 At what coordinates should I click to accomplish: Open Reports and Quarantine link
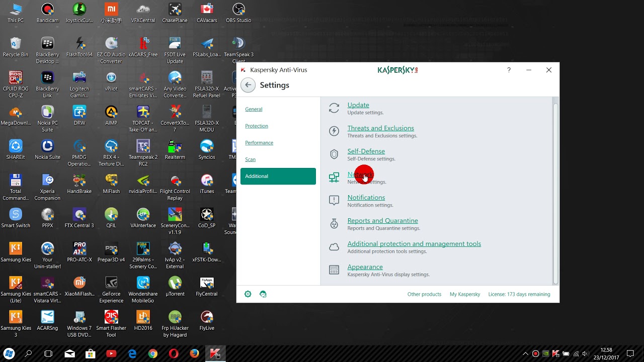[x=382, y=221]
